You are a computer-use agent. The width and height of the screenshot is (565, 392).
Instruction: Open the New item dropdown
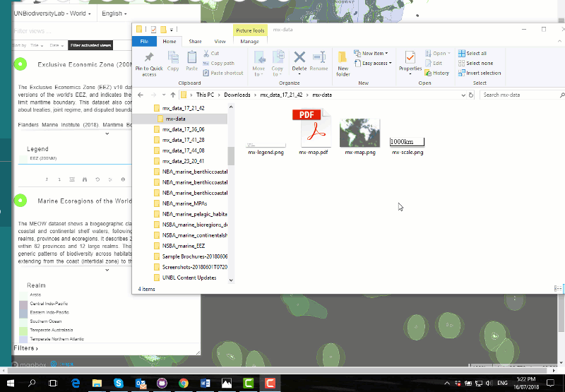(x=371, y=53)
